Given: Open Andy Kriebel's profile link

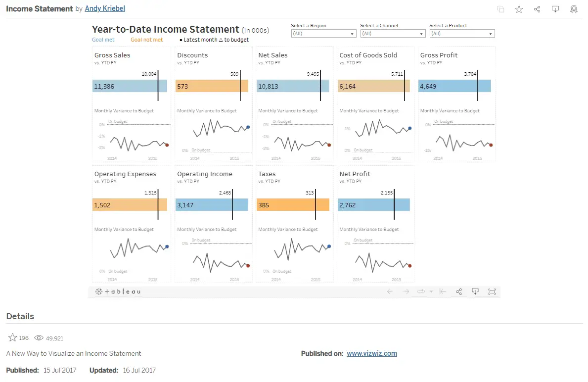Looking at the screenshot, I should [x=104, y=8].
